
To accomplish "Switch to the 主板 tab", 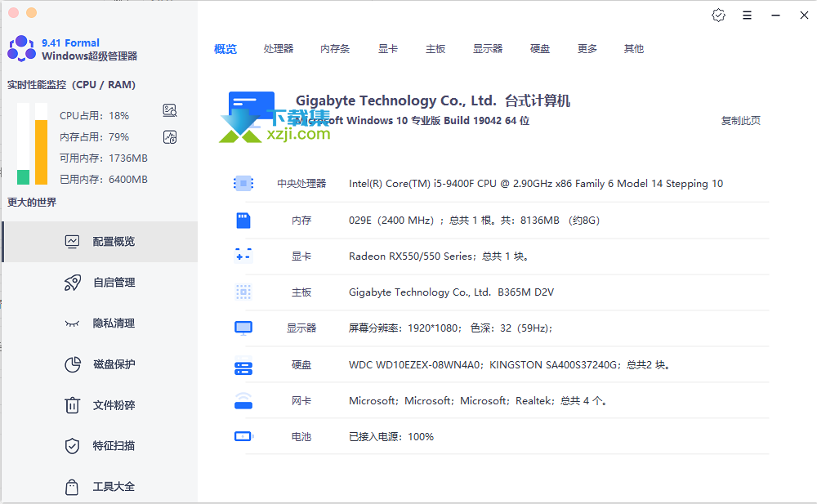I will point(435,49).
